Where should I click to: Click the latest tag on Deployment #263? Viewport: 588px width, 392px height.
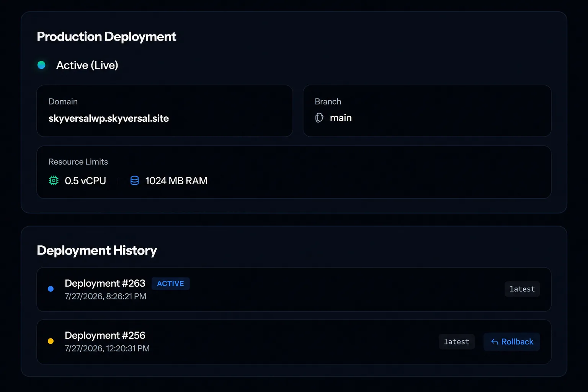click(522, 289)
